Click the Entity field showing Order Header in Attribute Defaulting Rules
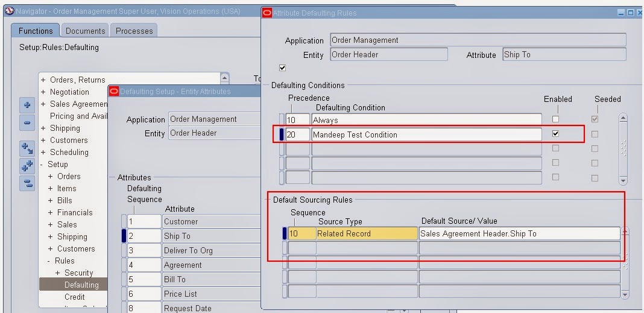The width and height of the screenshot is (644, 313). (388, 54)
